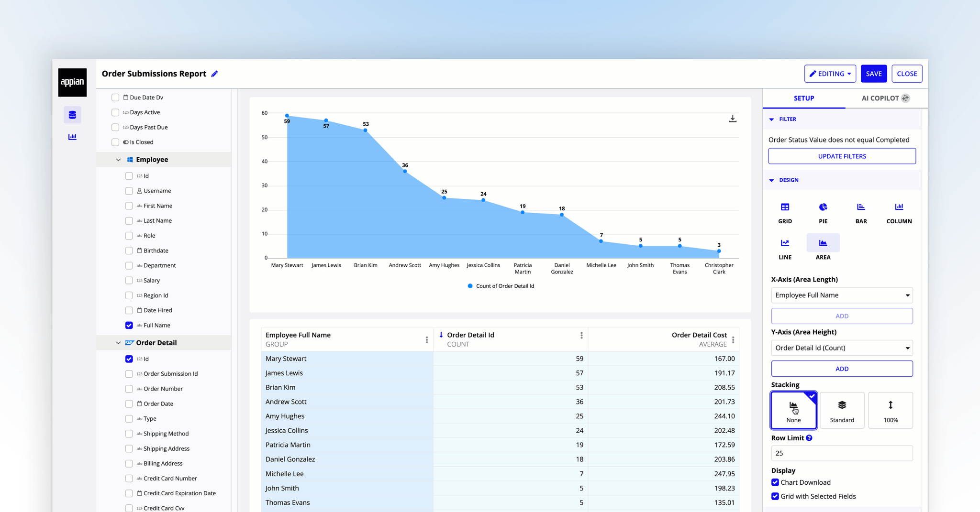Open the Editing mode dropdown
This screenshot has height=512, width=980.
click(x=830, y=74)
